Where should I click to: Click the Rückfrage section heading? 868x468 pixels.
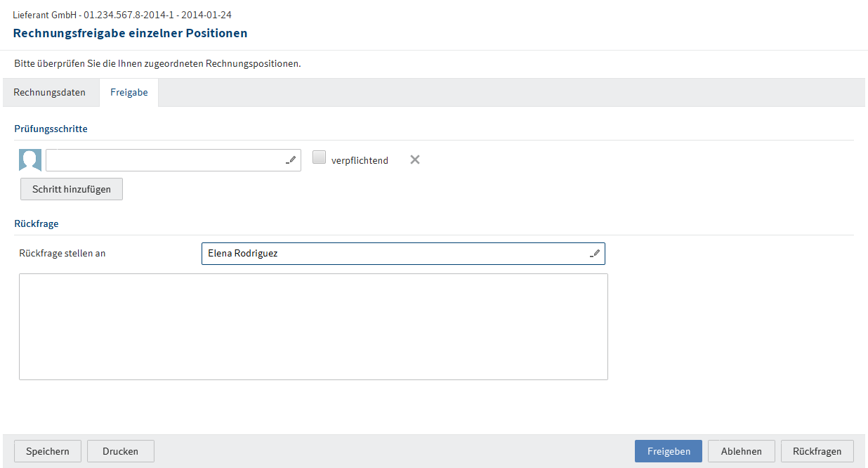tap(37, 223)
